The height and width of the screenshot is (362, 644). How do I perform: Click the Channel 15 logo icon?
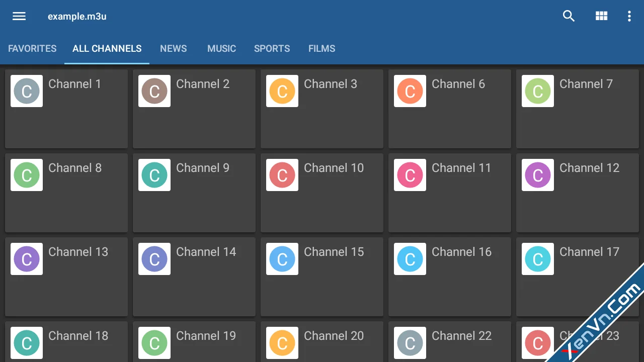pos(282,259)
